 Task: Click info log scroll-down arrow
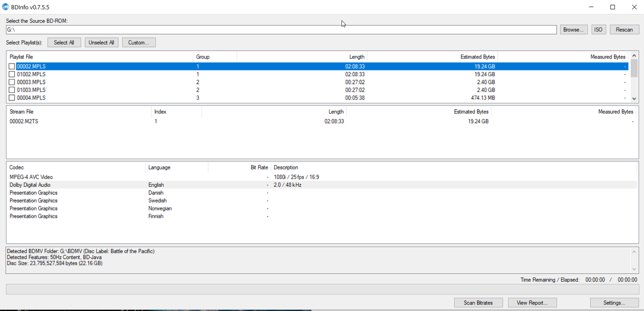tap(634, 269)
